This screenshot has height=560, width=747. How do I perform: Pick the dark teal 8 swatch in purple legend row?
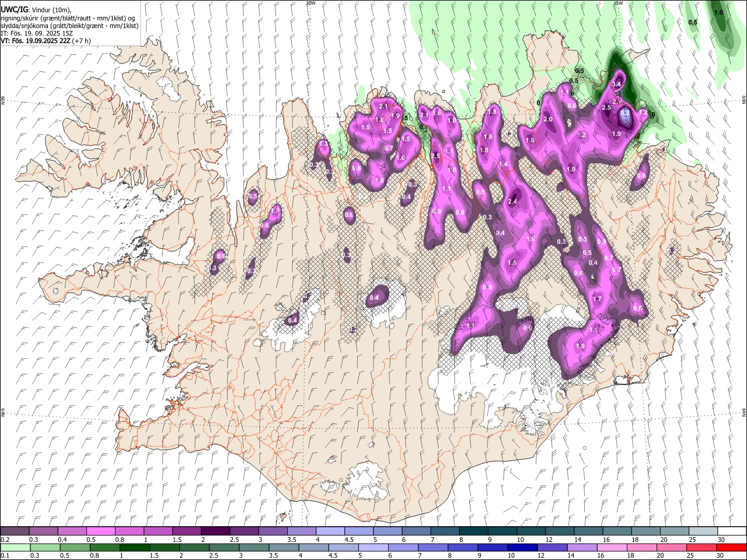pyautogui.click(x=473, y=531)
